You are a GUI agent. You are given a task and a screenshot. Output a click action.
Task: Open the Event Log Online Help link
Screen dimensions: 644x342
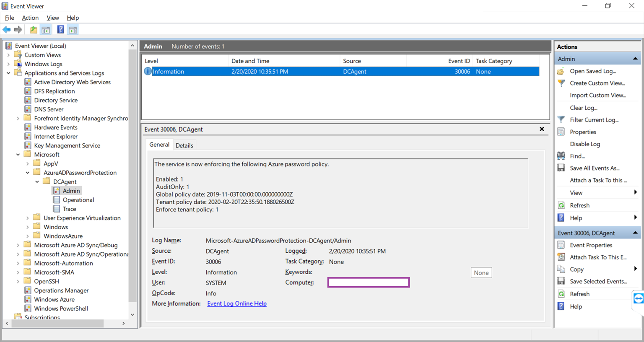click(237, 303)
